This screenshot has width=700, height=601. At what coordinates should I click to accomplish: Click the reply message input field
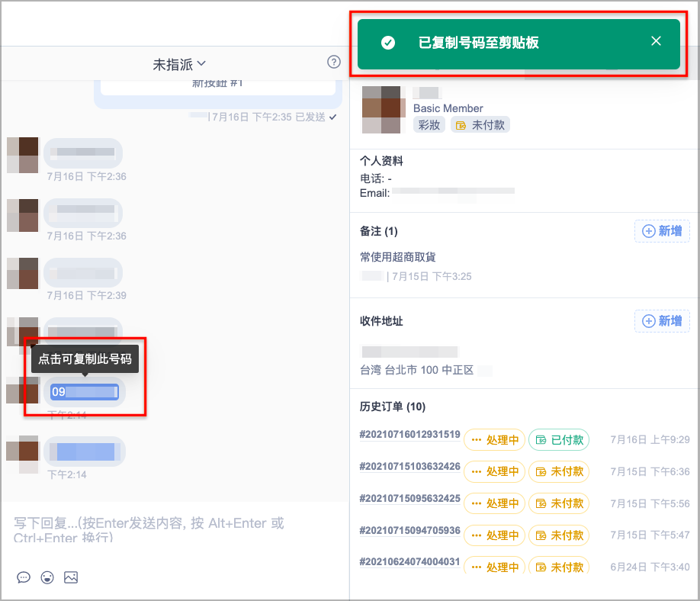coord(174,530)
